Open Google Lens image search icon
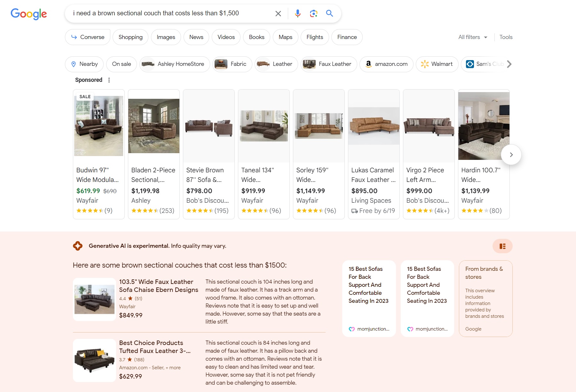 (x=314, y=13)
